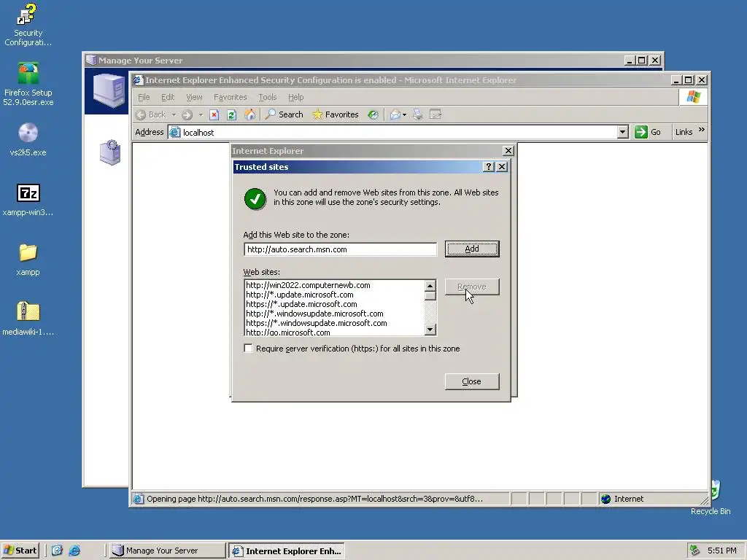The height and width of the screenshot is (560, 747).
Task: Select the xampp-win32 7z archive icon
Action: [x=28, y=200]
